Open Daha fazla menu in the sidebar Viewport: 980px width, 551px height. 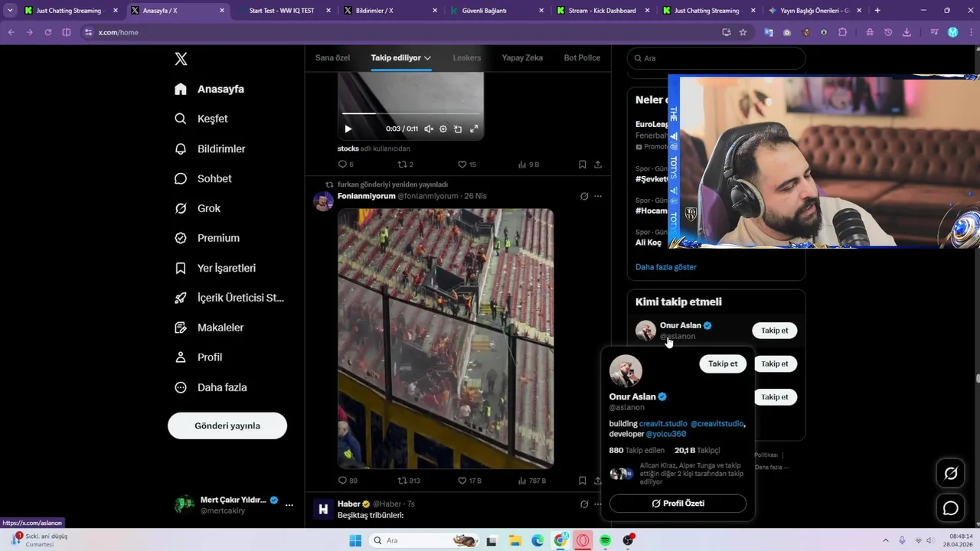point(211,387)
